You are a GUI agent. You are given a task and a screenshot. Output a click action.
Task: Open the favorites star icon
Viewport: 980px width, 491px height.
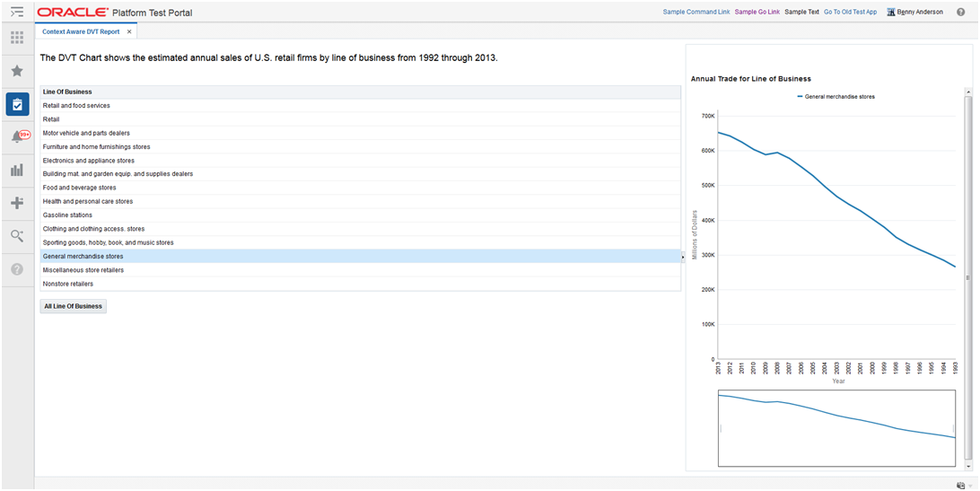coord(17,71)
